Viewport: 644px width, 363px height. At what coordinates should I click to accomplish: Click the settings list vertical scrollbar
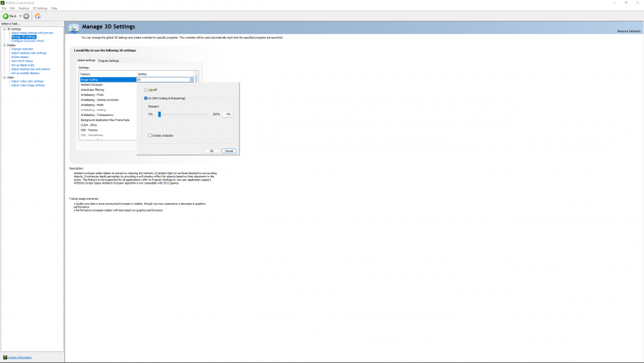tap(196, 79)
